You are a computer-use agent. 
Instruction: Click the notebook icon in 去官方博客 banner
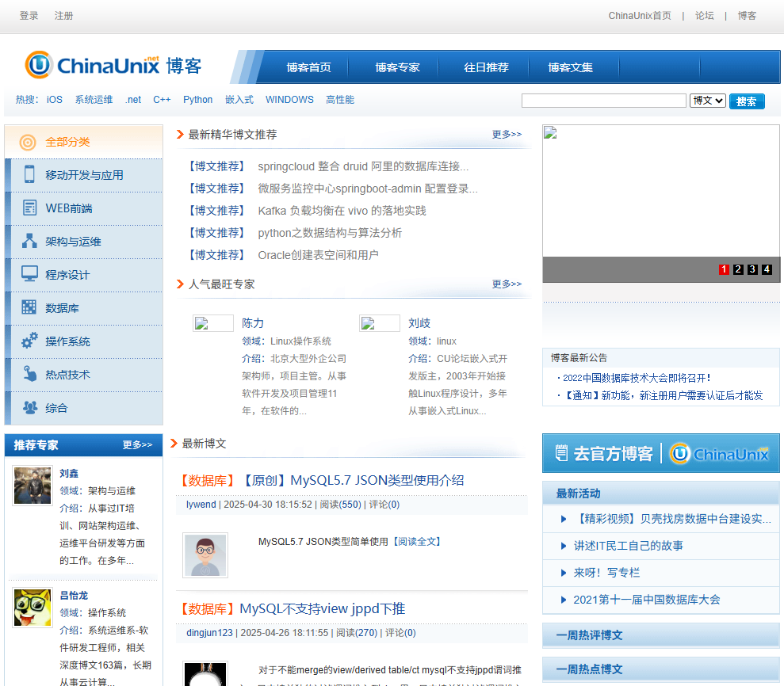tap(561, 453)
